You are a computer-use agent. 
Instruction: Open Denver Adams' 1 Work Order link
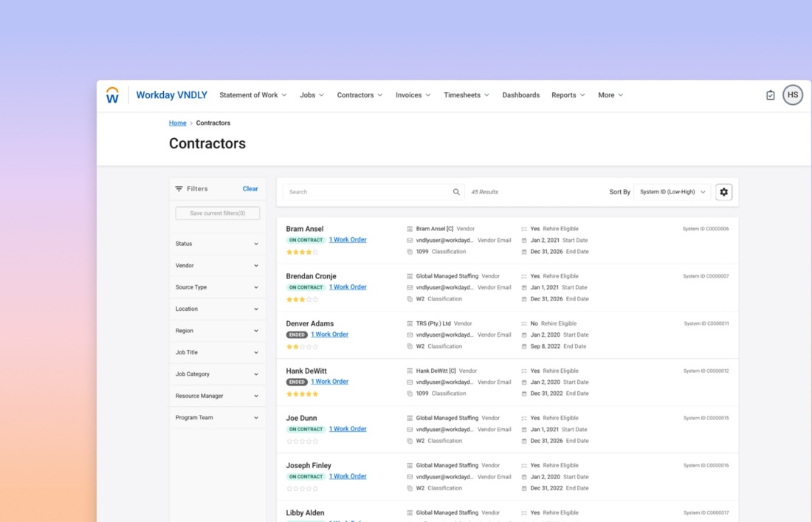(329, 334)
